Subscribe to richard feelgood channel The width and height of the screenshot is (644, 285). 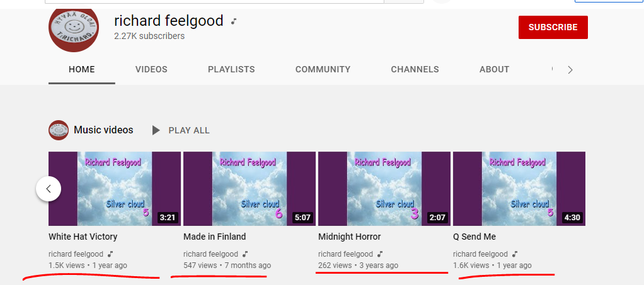click(x=553, y=28)
